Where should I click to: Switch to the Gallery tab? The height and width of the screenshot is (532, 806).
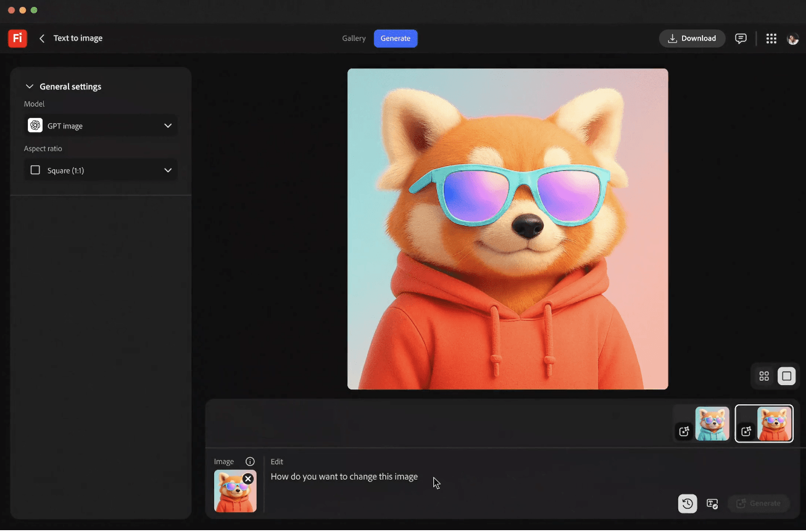click(x=354, y=38)
